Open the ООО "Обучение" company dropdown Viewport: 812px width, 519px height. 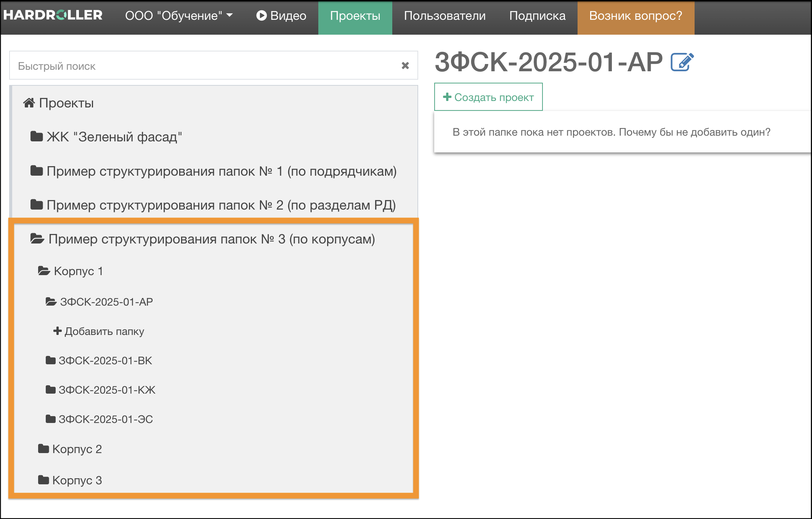[x=179, y=16]
